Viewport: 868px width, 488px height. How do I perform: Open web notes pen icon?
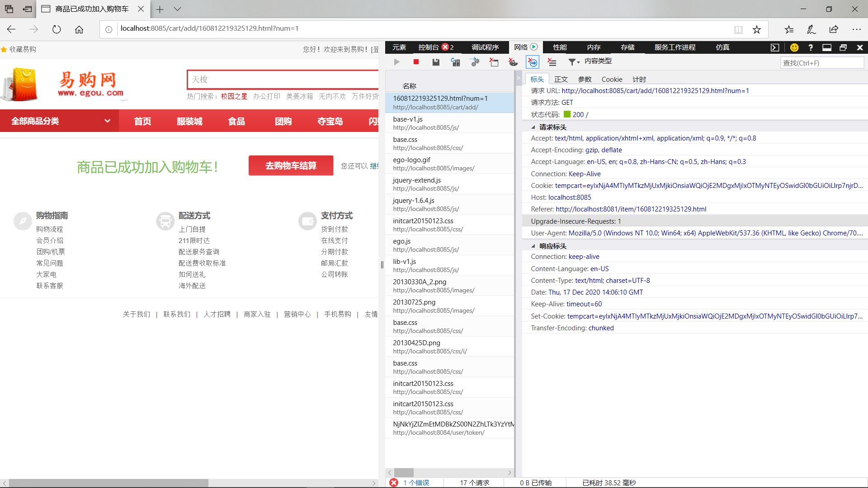(x=811, y=29)
